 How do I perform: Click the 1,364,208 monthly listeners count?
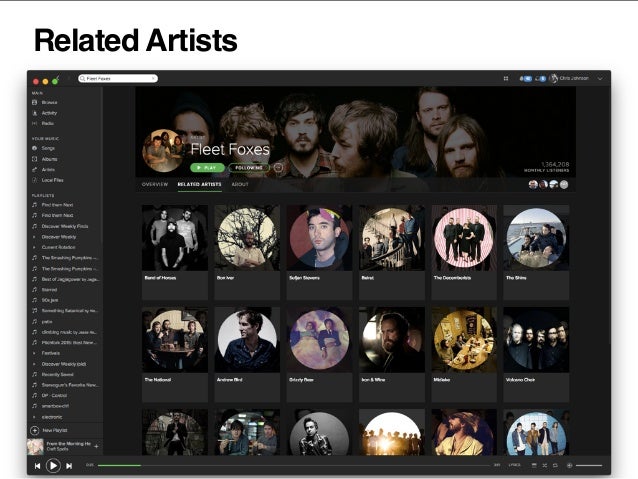(555, 164)
